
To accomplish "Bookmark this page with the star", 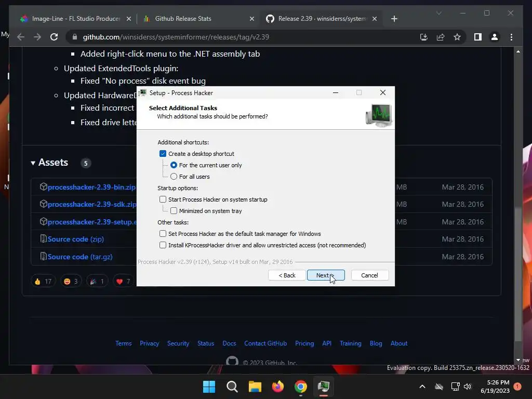I will pos(457,37).
